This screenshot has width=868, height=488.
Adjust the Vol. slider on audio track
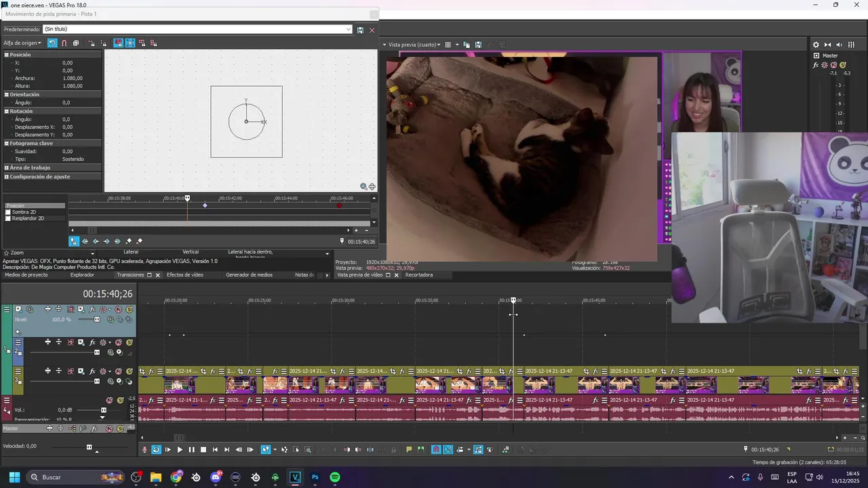103,410
